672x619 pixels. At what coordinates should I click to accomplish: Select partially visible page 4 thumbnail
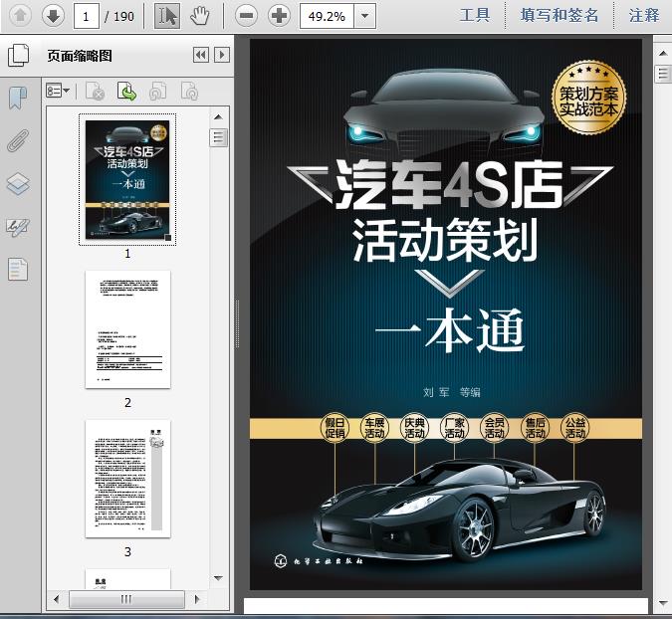pos(127,579)
